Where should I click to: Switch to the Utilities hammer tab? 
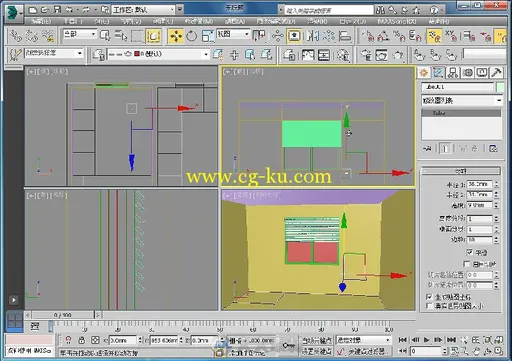(496, 73)
